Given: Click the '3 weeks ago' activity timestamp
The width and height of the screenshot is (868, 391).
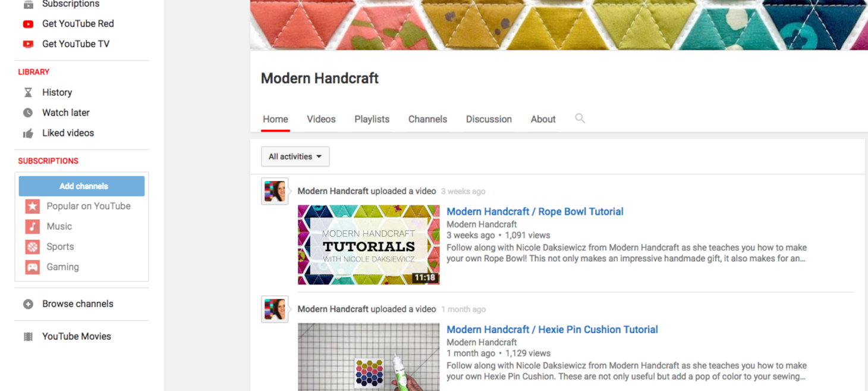Looking at the screenshot, I should pyautogui.click(x=463, y=192).
